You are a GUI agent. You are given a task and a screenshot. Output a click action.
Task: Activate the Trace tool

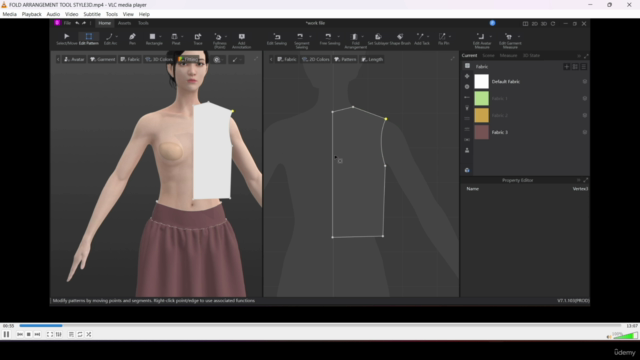pyautogui.click(x=198, y=39)
